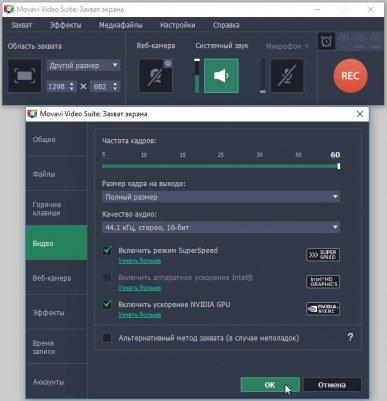The width and height of the screenshot is (387, 401).
Task: Open the 'Полный размер' output frame size dropdown
Action: tap(221, 197)
